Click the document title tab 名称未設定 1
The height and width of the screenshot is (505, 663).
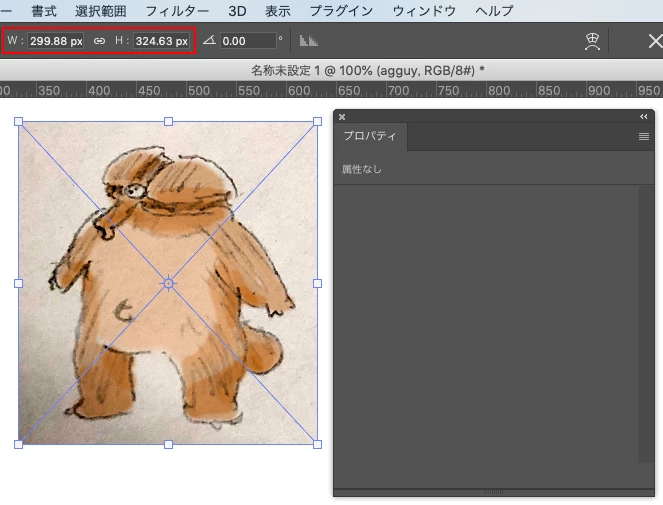[x=367, y=70]
